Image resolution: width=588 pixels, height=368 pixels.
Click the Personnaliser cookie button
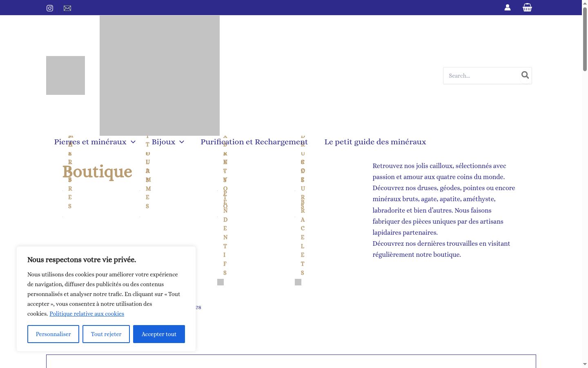pos(53,334)
